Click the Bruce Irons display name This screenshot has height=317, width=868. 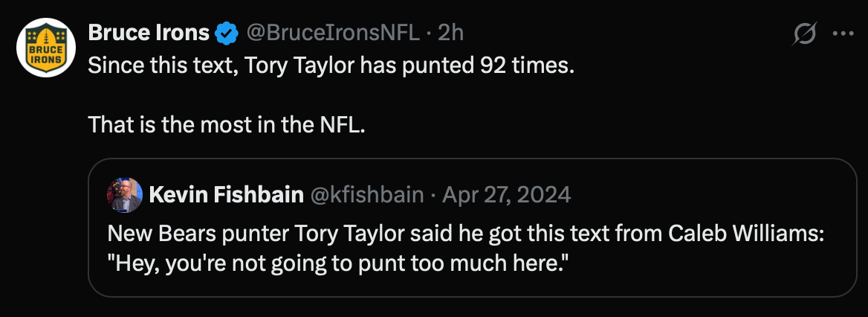click(x=149, y=33)
